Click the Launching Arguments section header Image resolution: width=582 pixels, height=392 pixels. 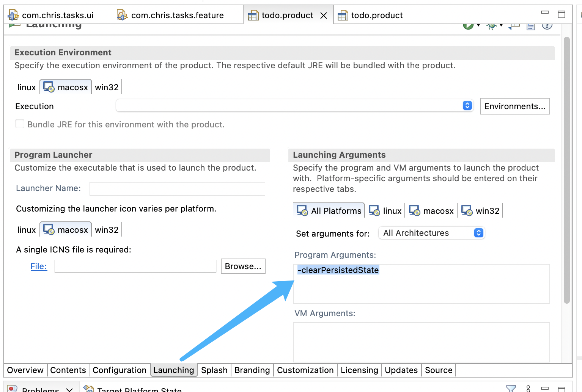pos(422,155)
